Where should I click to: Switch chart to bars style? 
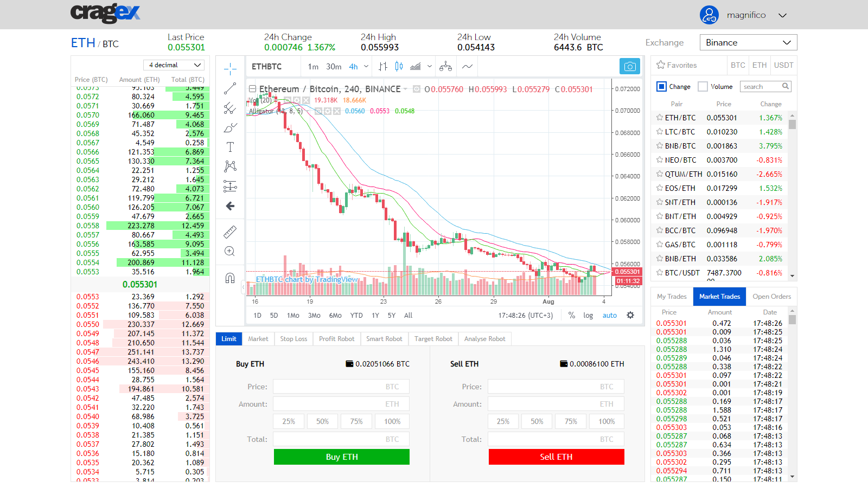point(383,67)
